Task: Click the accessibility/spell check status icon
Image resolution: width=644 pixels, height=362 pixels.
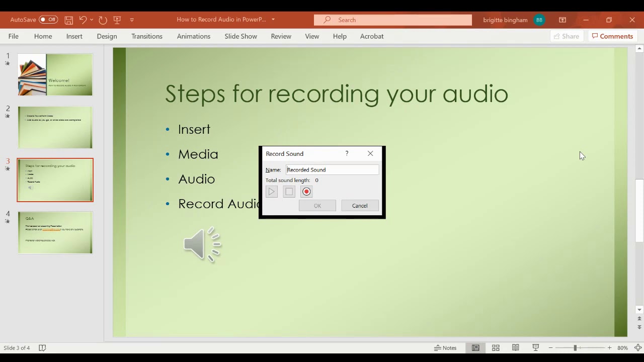Action: click(x=42, y=348)
